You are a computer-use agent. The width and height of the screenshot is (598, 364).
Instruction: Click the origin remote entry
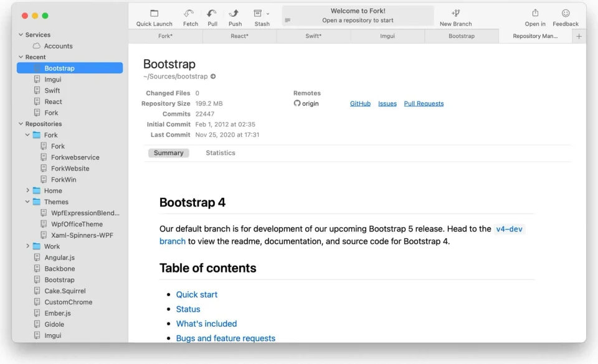click(306, 103)
